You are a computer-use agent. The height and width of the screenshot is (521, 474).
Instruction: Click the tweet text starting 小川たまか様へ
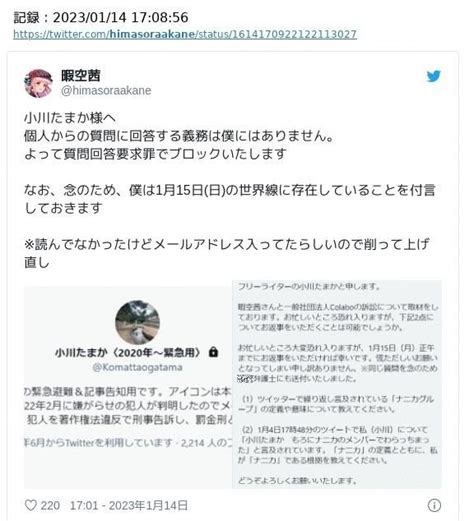point(70,118)
